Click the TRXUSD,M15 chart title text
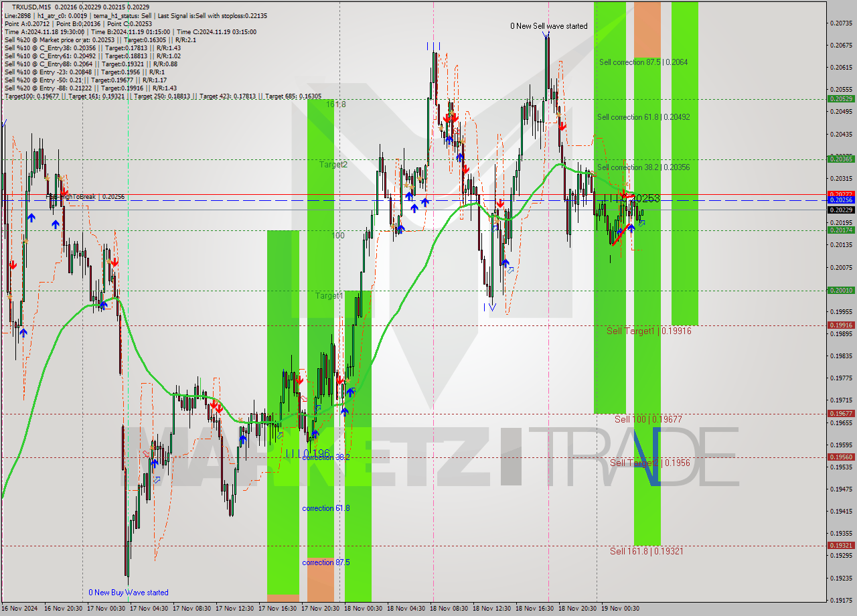 (x=31, y=7)
